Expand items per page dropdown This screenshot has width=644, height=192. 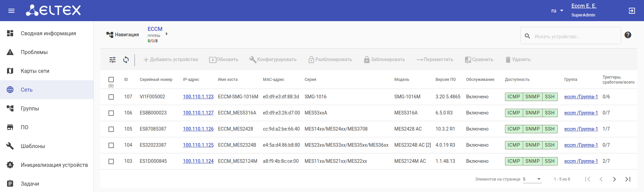click(x=532, y=179)
